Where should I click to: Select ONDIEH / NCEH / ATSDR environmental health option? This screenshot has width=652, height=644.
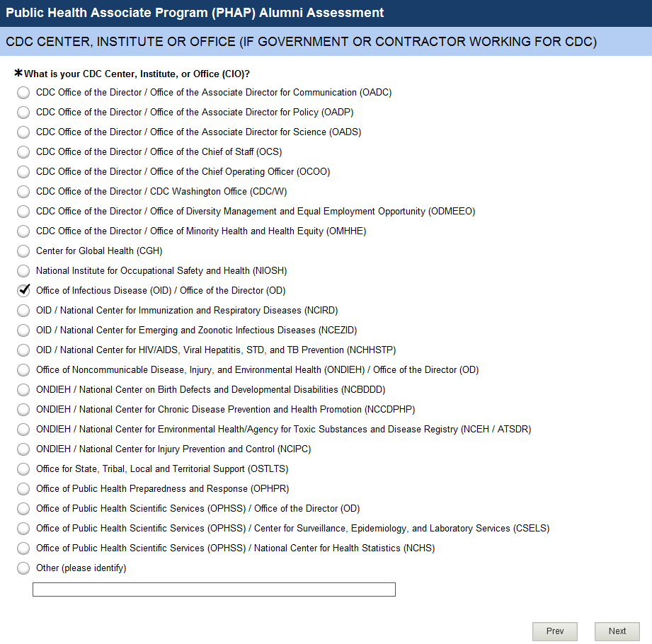(x=23, y=430)
